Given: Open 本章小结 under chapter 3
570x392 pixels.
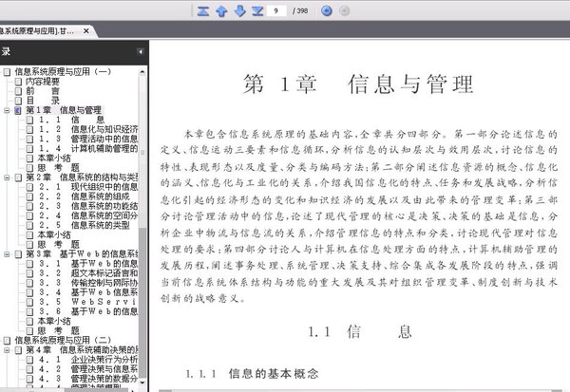Looking at the screenshot, I should [54, 321].
